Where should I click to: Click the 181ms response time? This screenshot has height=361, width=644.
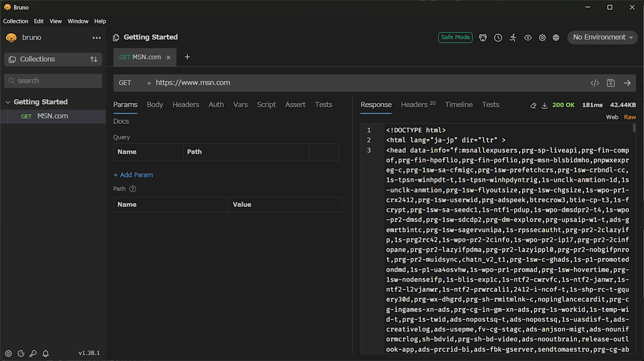[x=592, y=105]
